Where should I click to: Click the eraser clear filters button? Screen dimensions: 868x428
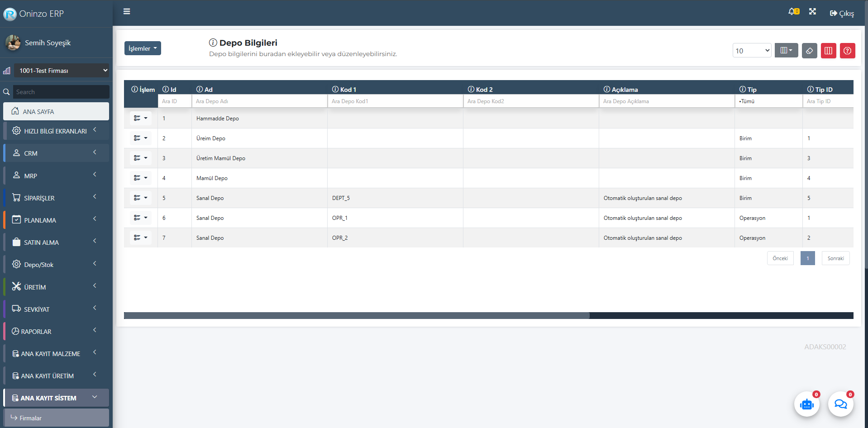pyautogui.click(x=810, y=51)
